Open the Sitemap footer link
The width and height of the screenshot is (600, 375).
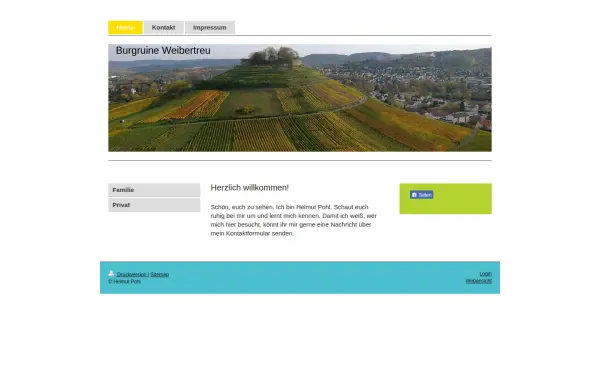[x=160, y=274]
